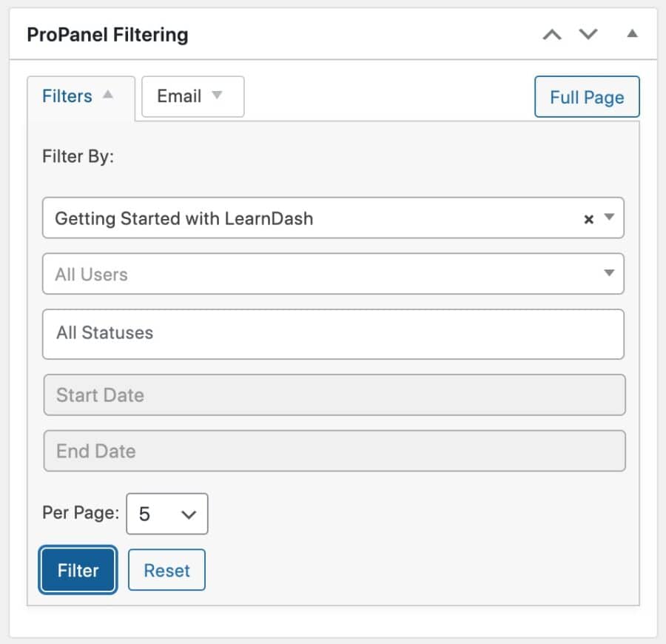Screen dimensions: 666x644
Task: Collapse the ProPanel Filtering widget triangle
Action: [633, 33]
